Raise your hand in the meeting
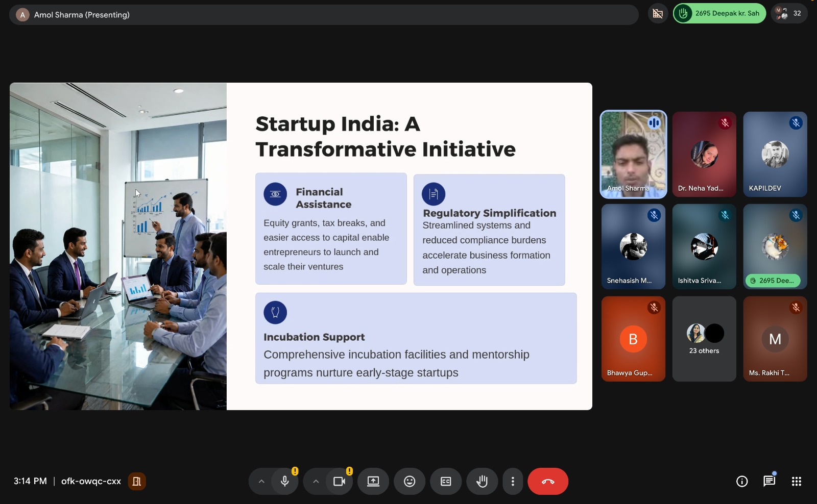817x504 pixels. pyautogui.click(x=482, y=482)
